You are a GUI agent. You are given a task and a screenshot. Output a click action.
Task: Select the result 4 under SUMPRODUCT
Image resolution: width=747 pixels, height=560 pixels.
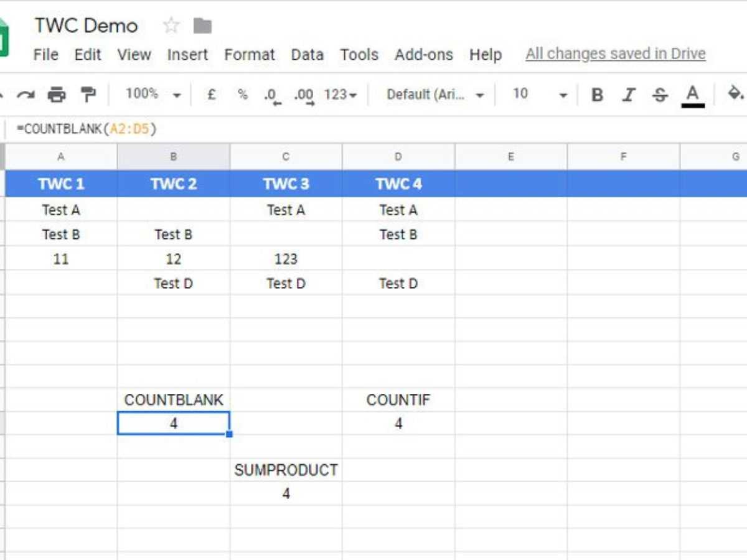pos(286,493)
